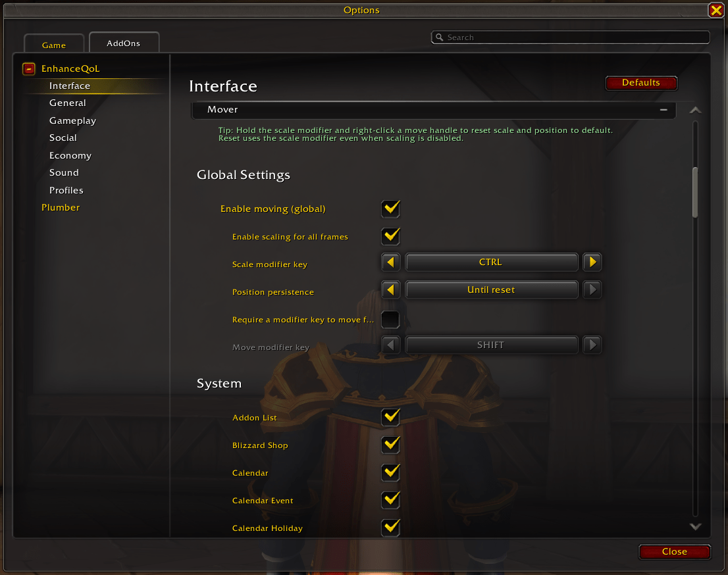Select Gameplay in the sidebar
728x575 pixels.
point(72,120)
